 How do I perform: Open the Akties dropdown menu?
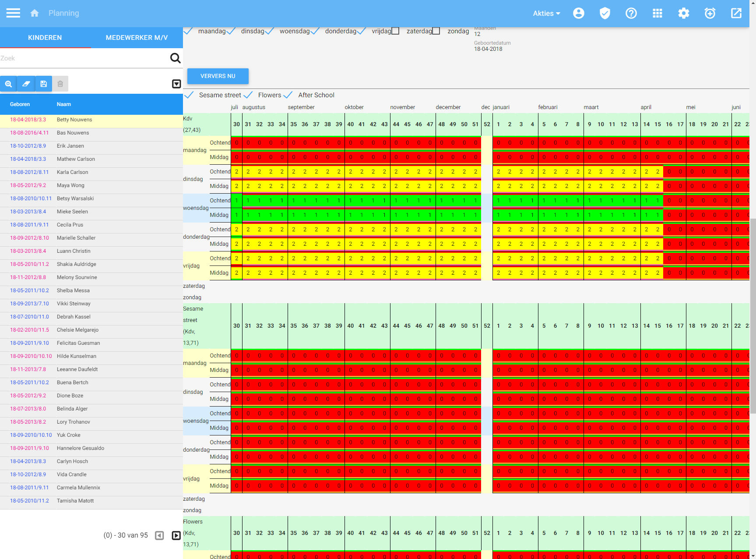(x=546, y=13)
